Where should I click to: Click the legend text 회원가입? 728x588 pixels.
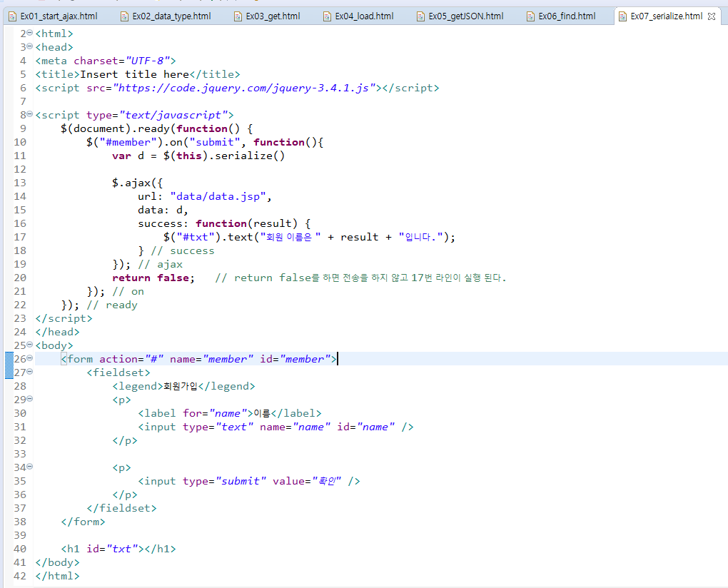click(x=181, y=386)
